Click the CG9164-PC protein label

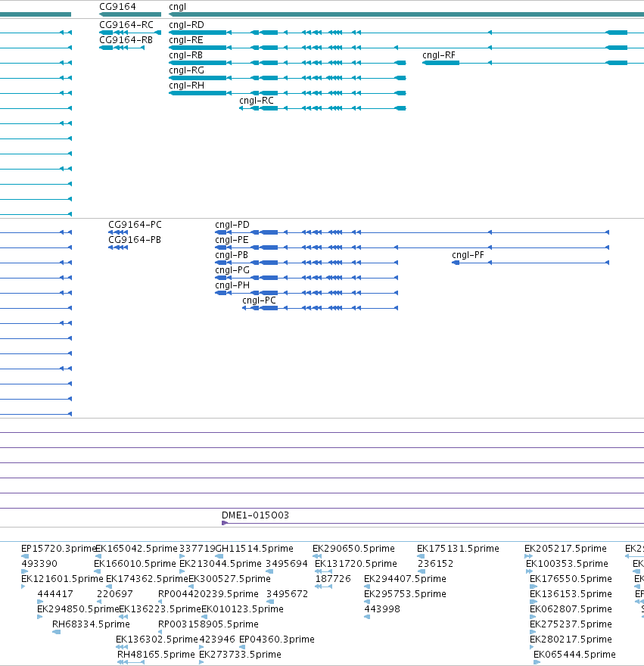[x=135, y=225]
